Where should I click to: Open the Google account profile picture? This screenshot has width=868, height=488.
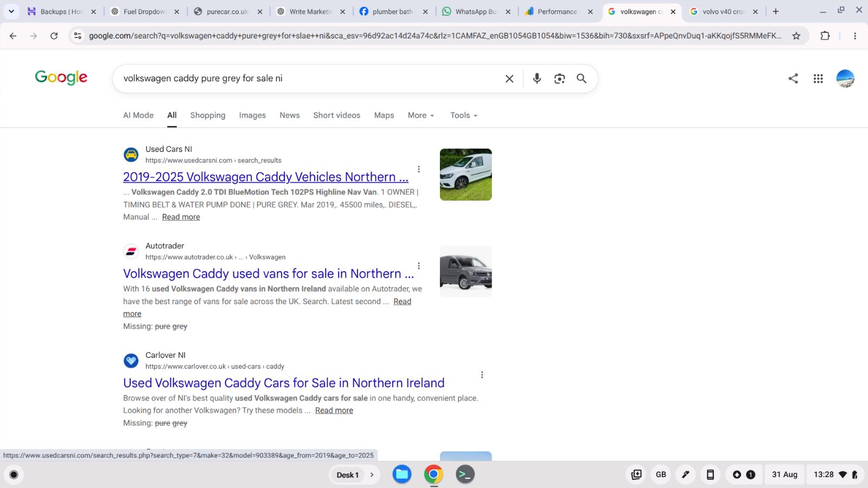pyautogui.click(x=845, y=79)
